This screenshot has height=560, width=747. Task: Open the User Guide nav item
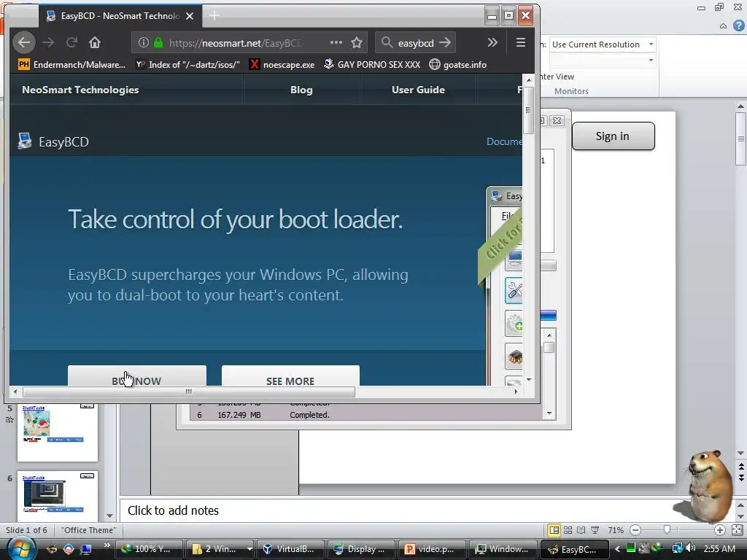click(418, 90)
